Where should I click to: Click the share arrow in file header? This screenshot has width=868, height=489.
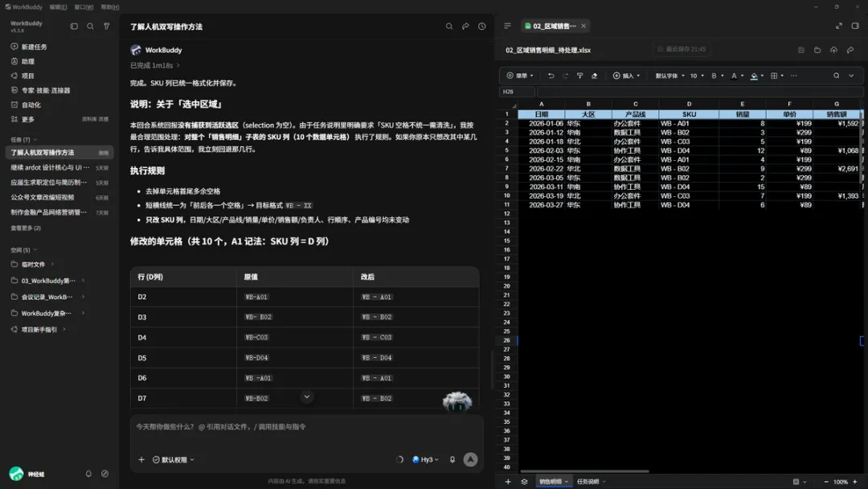tap(850, 50)
